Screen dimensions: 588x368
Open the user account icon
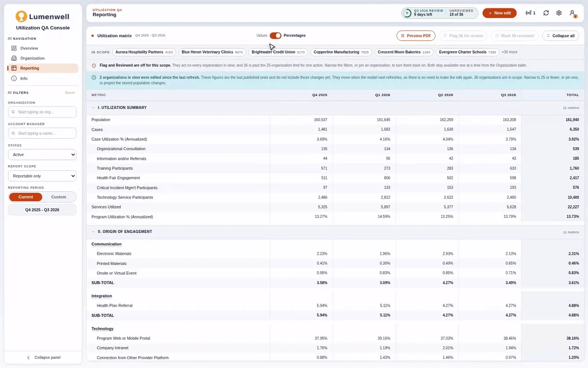[572, 13]
